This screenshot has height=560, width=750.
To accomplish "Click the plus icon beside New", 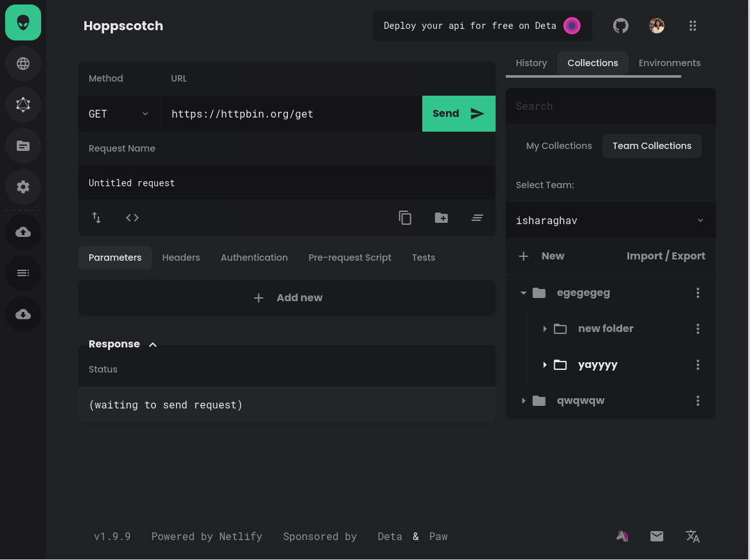I will click(523, 256).
